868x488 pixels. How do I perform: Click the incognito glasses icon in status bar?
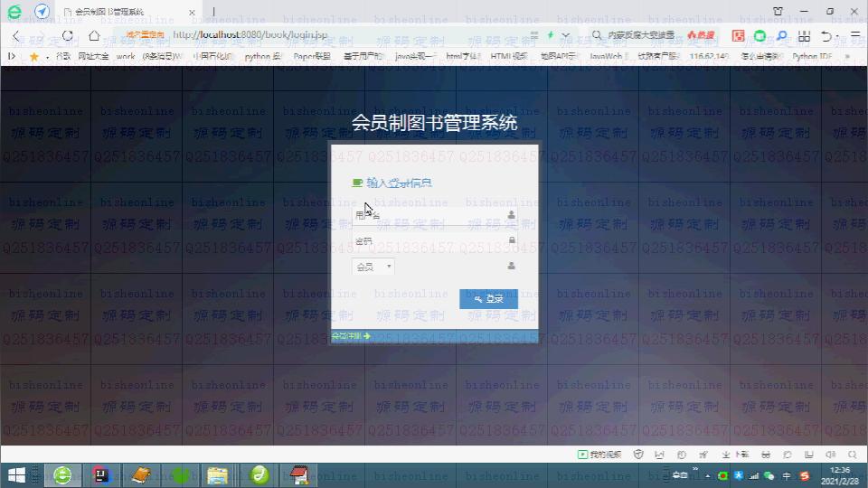[x=766, y=455]
